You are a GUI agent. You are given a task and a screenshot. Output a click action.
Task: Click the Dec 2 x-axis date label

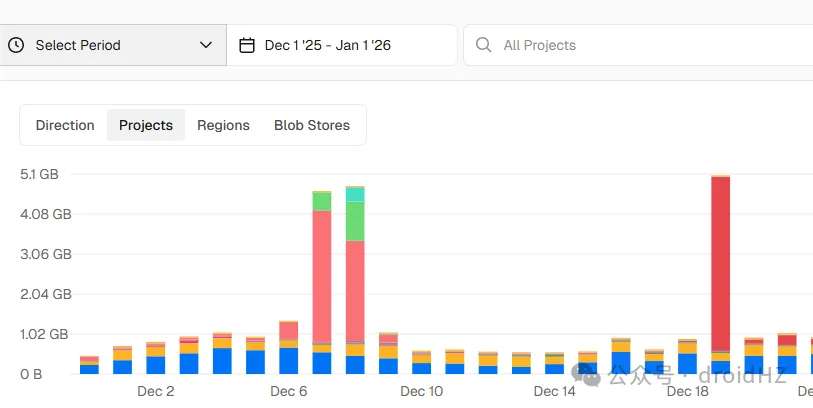click(x=156, y=391)
